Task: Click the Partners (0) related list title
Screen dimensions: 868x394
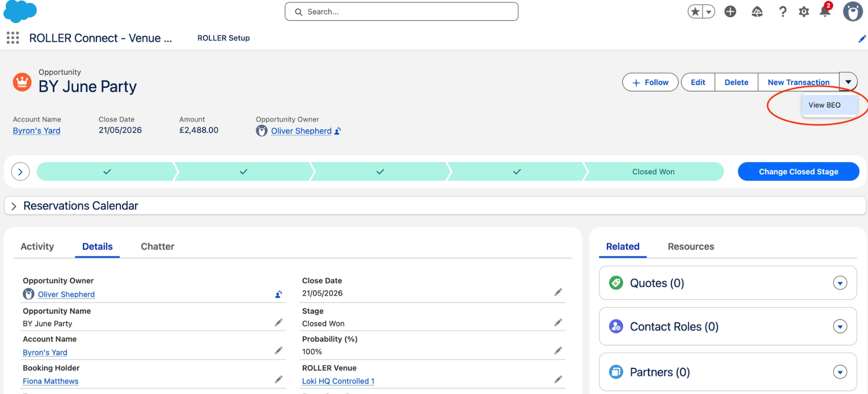Action: 660,372
